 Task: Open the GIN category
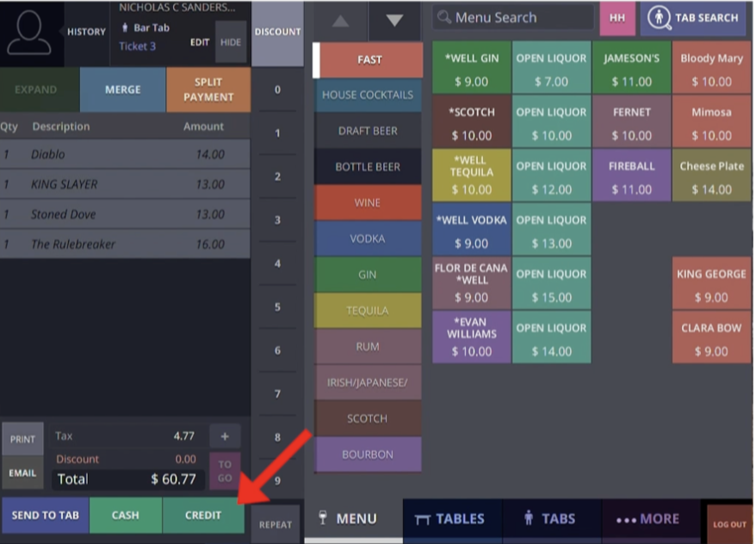[368, 275]
